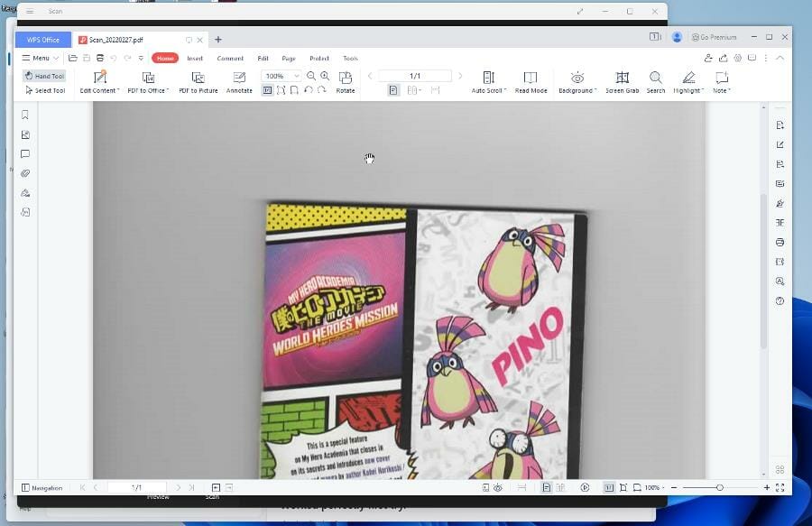Enable single page layout in status bar

click(x=547, y=488)
